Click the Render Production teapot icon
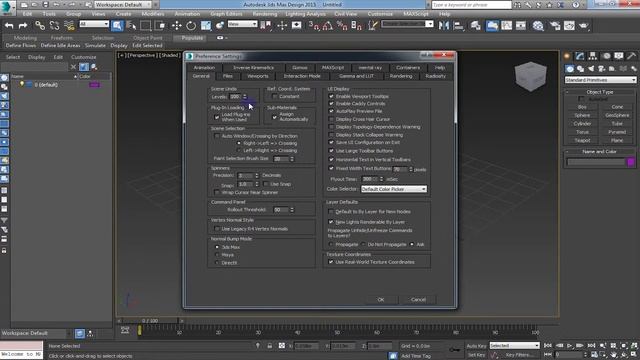This screenshot has height=360, width=640. tap(584, 25)
